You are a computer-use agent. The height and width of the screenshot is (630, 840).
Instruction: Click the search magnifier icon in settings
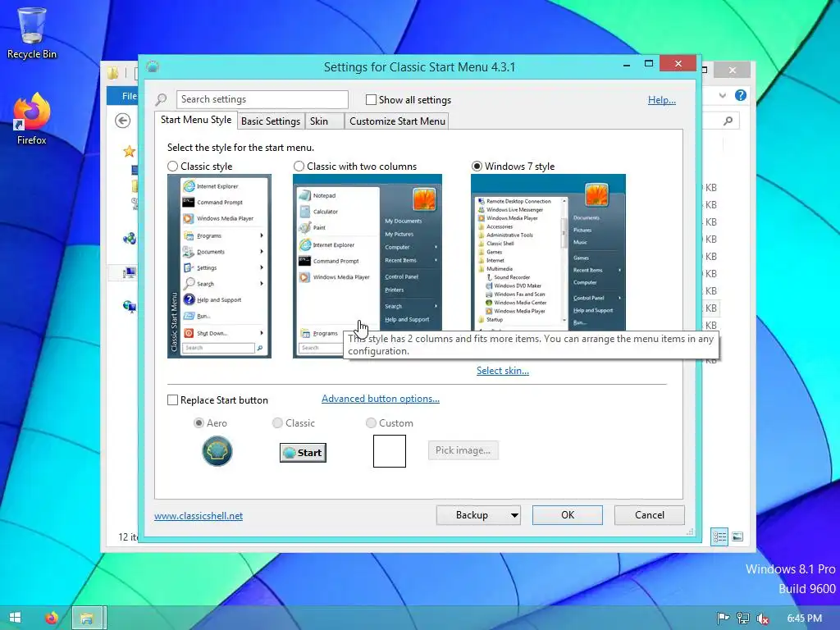coord(161,99)
